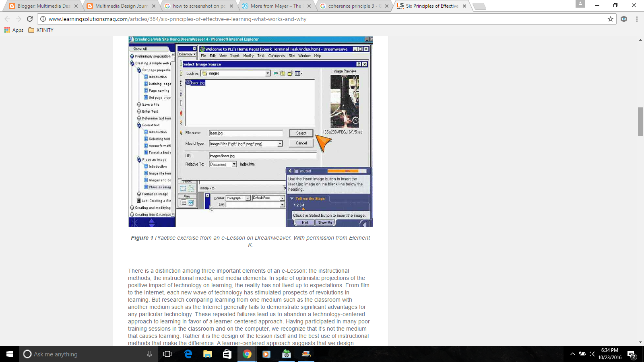This screenshot has width=644, height=362.
Task: Close the Blogger: Multimedia Des tab
Action: coord(76,6)
